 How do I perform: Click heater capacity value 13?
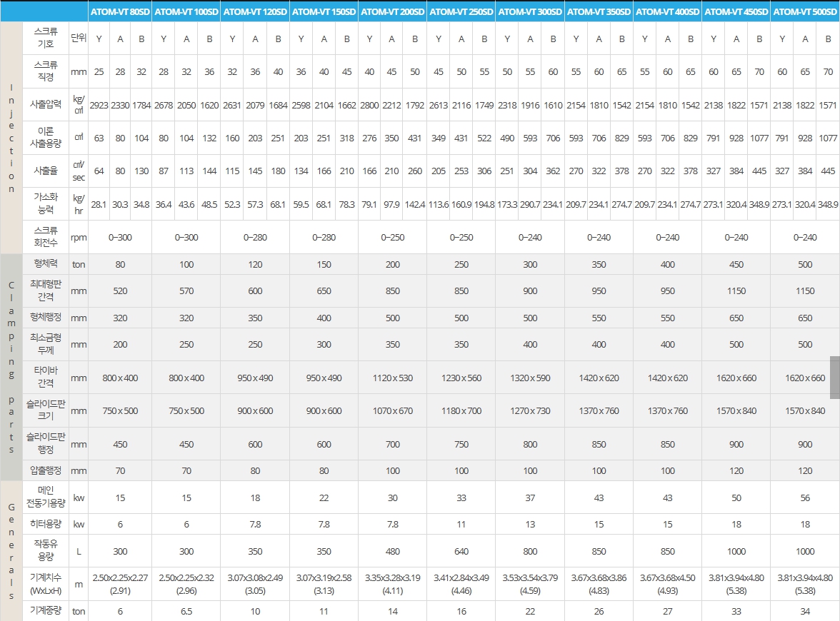530,525
